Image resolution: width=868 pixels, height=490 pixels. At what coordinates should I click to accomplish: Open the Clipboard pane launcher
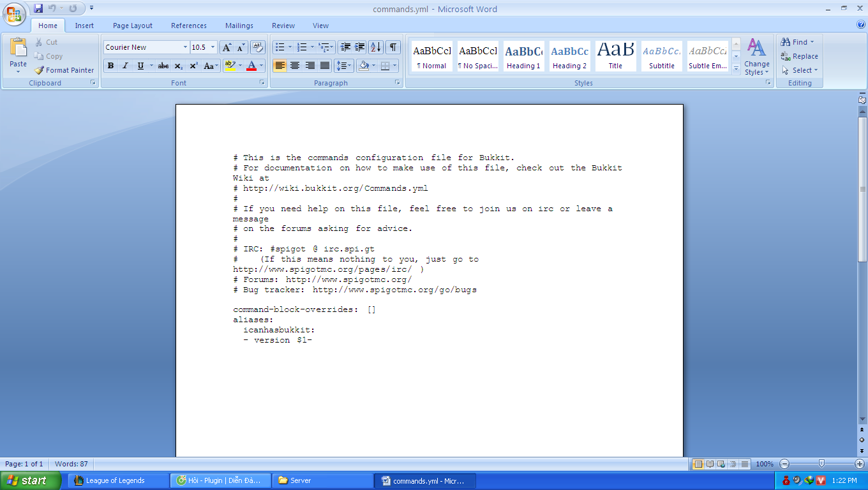point(93,83)
